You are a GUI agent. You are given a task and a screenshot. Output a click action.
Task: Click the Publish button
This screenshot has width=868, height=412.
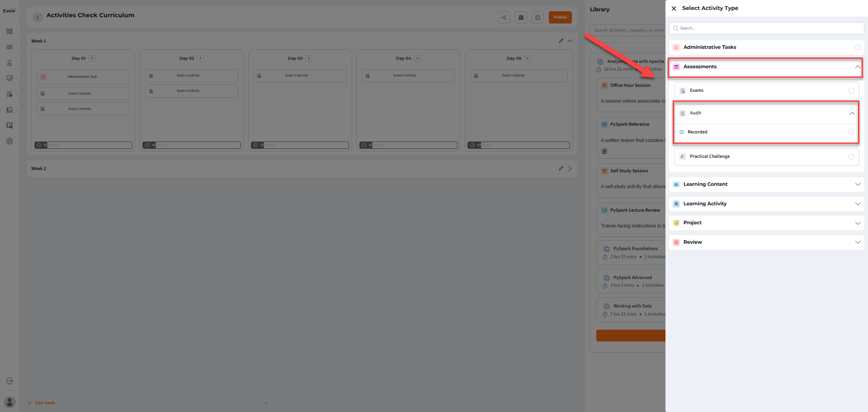[x=560, y=18]
